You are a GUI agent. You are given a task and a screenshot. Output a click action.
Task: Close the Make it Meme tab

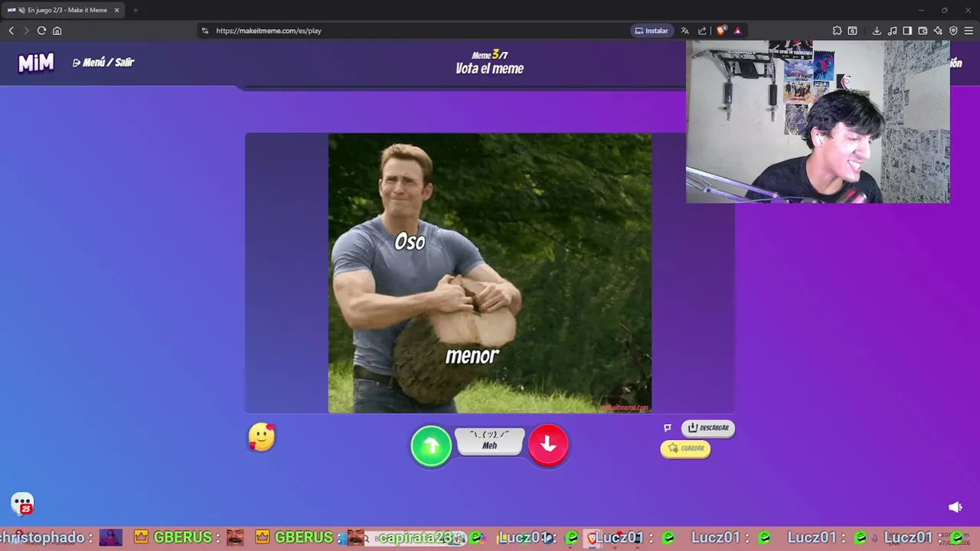[117, 10]
